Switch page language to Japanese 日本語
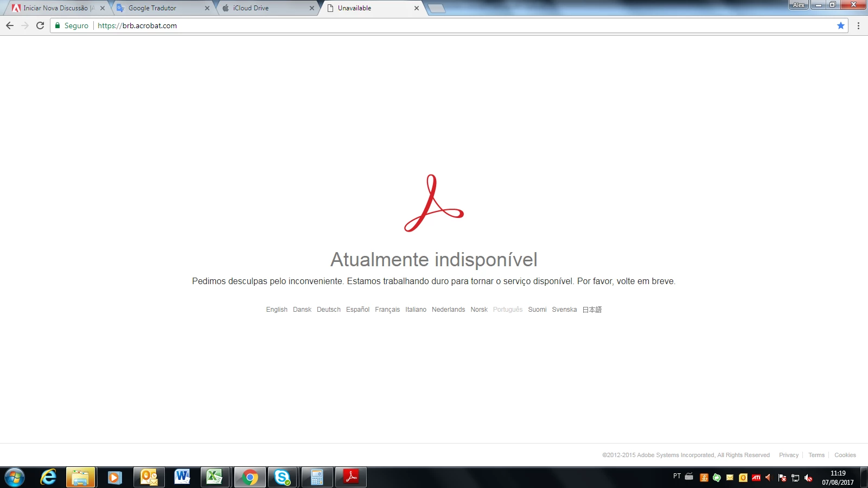 pyautogui.click(x=592, y=310)
